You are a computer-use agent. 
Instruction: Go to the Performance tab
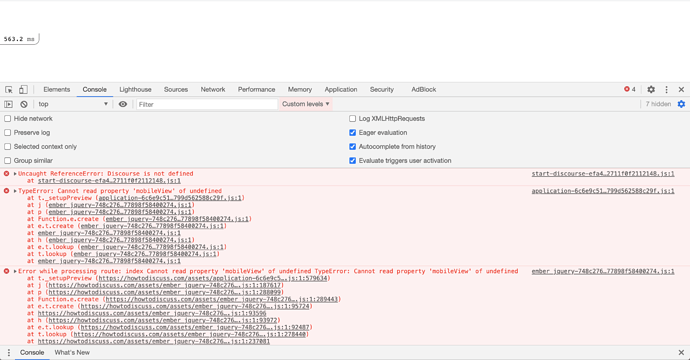click(257, 89)
